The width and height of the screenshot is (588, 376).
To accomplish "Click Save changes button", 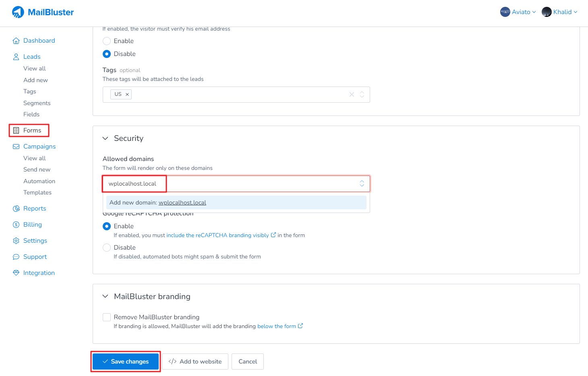I will (126, 362).
